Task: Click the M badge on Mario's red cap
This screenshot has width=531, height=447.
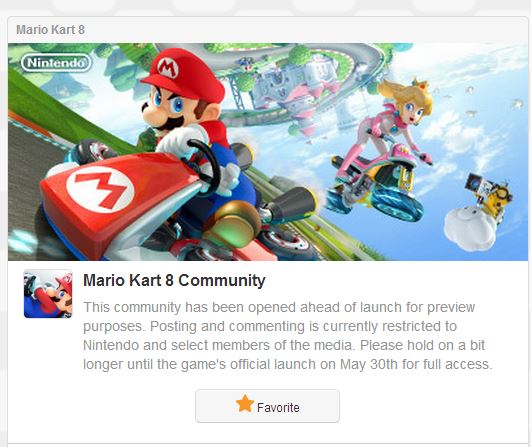Action: 168,68
